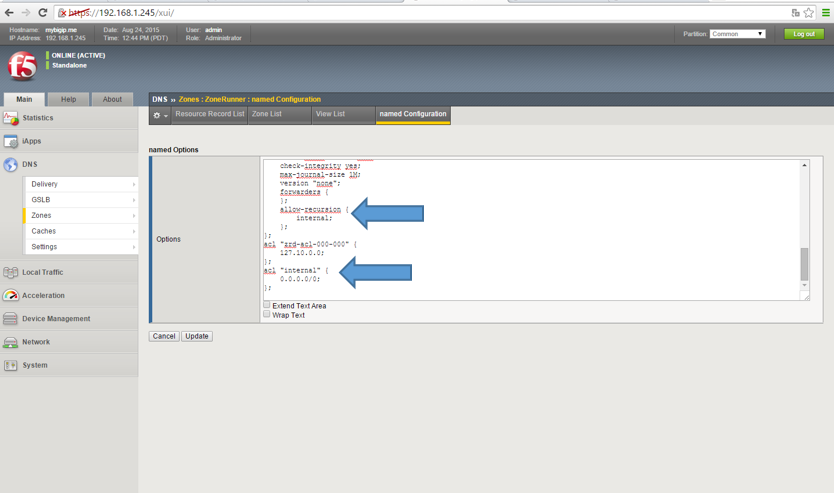The width and height of the screenshot is (834, 494).
Task: Open the Device Management icon
Action: click(x=11, y=319)
